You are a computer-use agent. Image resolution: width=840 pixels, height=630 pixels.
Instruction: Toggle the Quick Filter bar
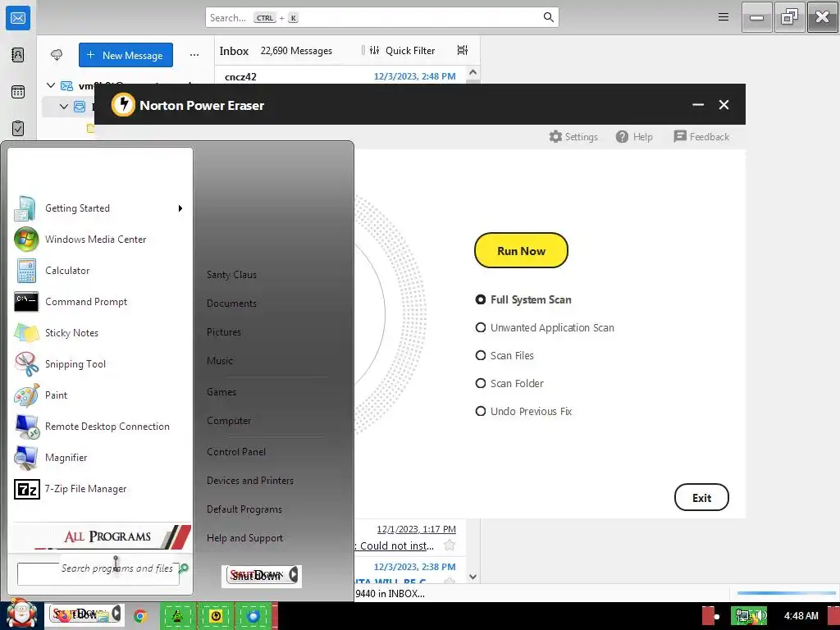point(403,50)
